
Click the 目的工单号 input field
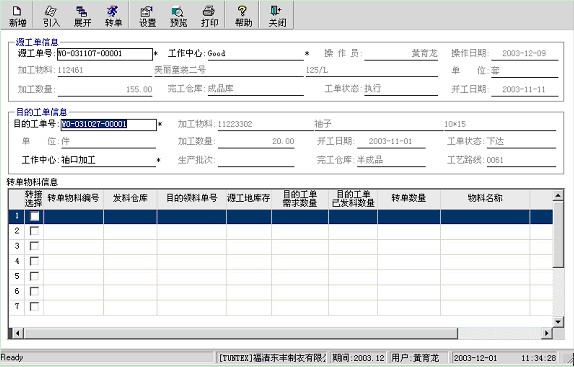click(x=109, y=124)
